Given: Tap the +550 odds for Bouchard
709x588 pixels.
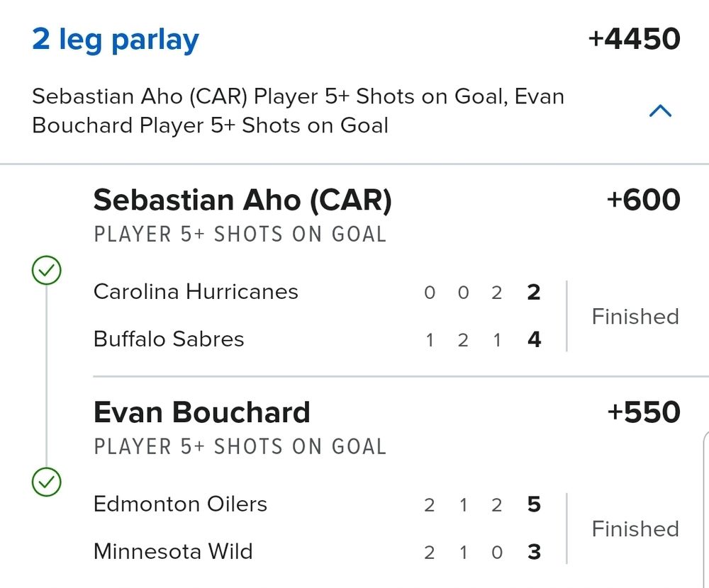Looking at the screenshot, I should [643, 412].
